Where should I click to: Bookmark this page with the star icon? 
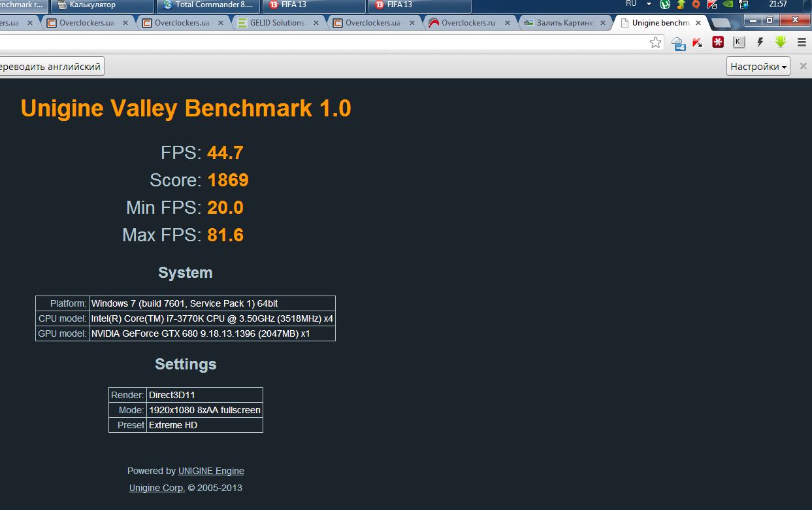click(655, 42)
